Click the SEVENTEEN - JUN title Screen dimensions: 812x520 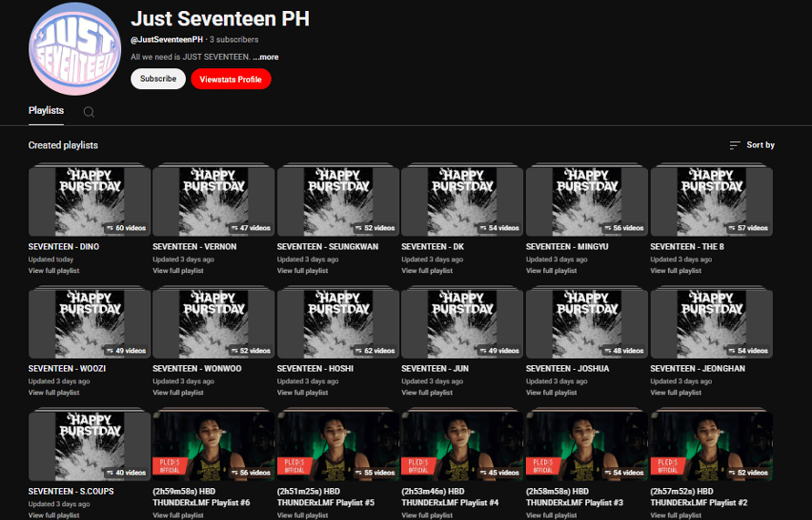pos(435,369)
